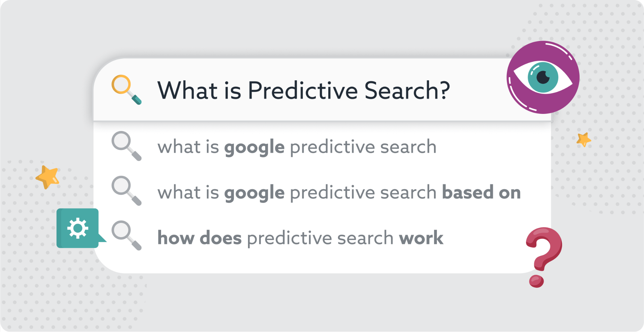The width and height of the screenshot is (644, 332).
Task: Click the teal gear settings bubble
Action: click(x=78, y=228)
